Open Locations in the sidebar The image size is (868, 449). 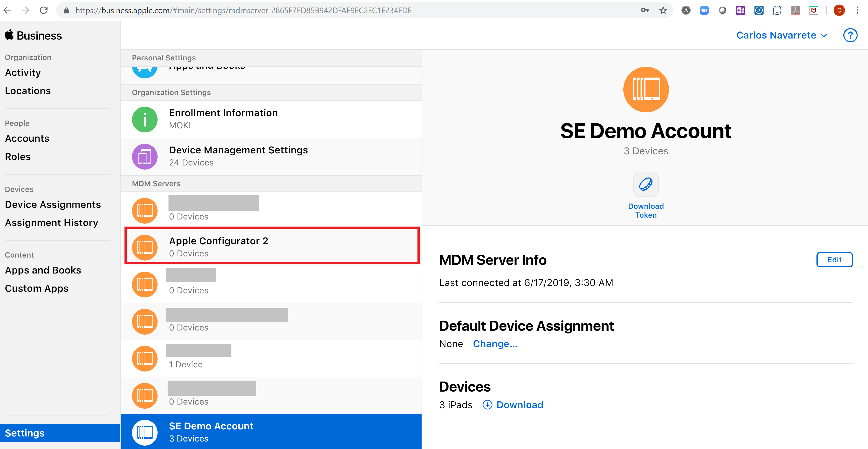click(x=28, y=91)
